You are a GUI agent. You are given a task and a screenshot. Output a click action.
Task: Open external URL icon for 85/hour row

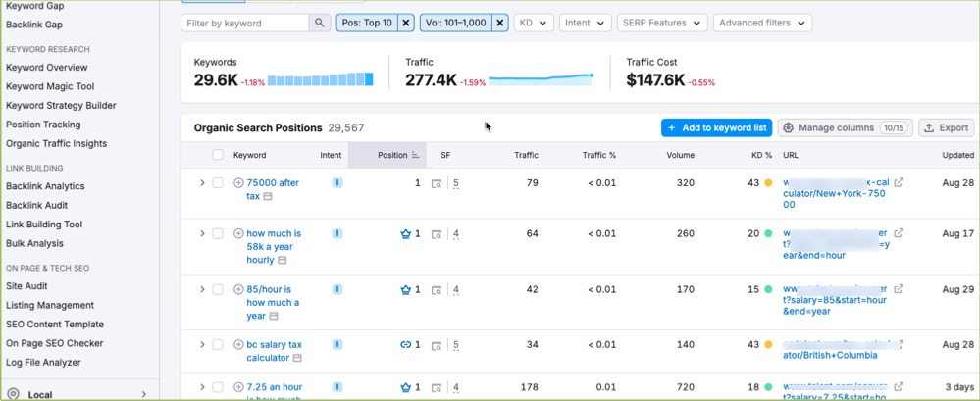click(x=899, y=289)
